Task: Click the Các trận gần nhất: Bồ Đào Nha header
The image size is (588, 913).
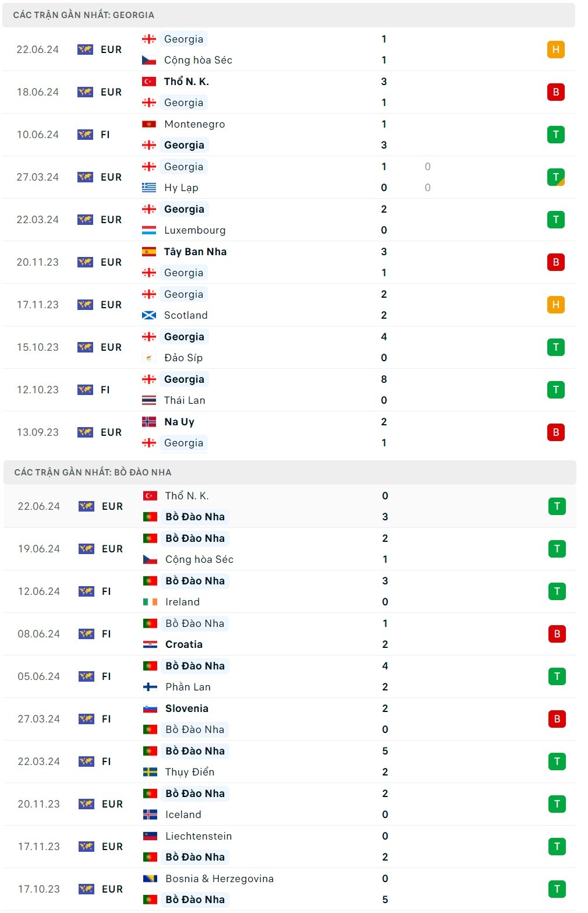Action: point(93,473)
